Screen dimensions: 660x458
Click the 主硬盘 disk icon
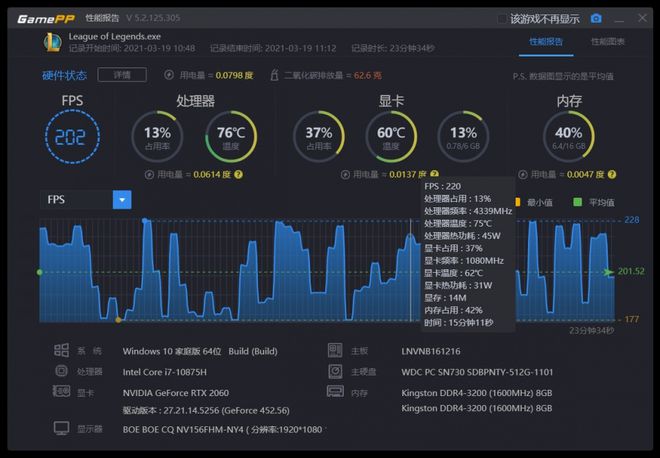(335, 371)
